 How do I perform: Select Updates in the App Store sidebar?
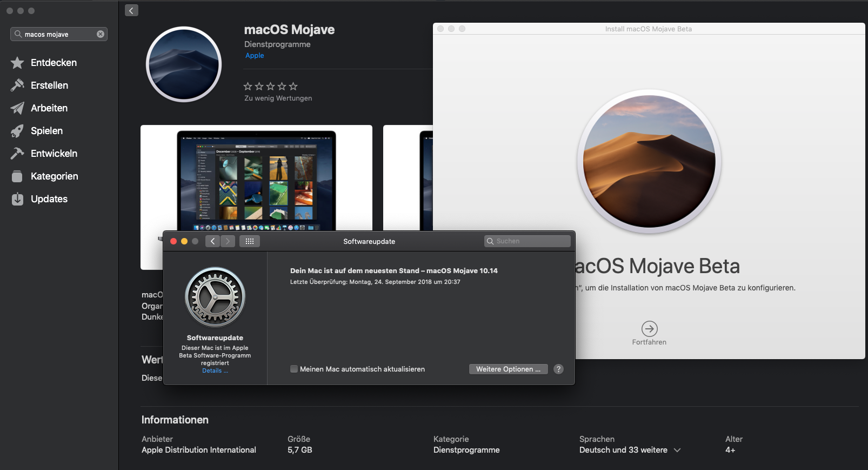49,199
